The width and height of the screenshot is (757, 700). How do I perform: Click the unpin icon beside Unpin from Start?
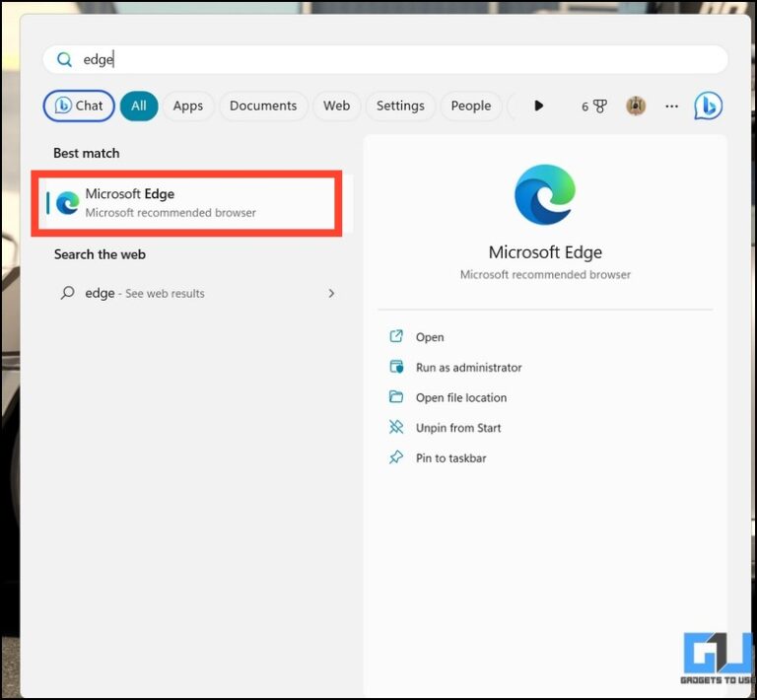point(396,427)
